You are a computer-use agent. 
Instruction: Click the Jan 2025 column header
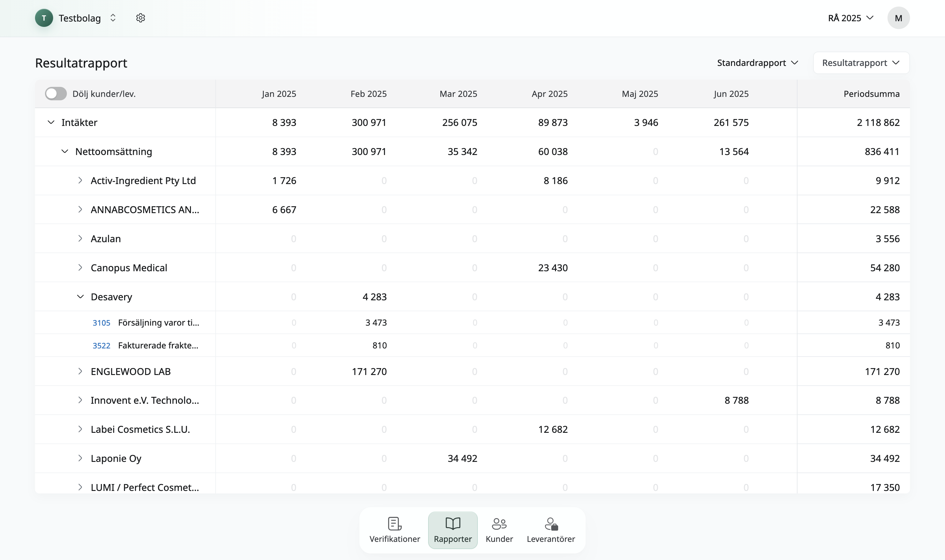pyautogui.click(x=279, y=93)
